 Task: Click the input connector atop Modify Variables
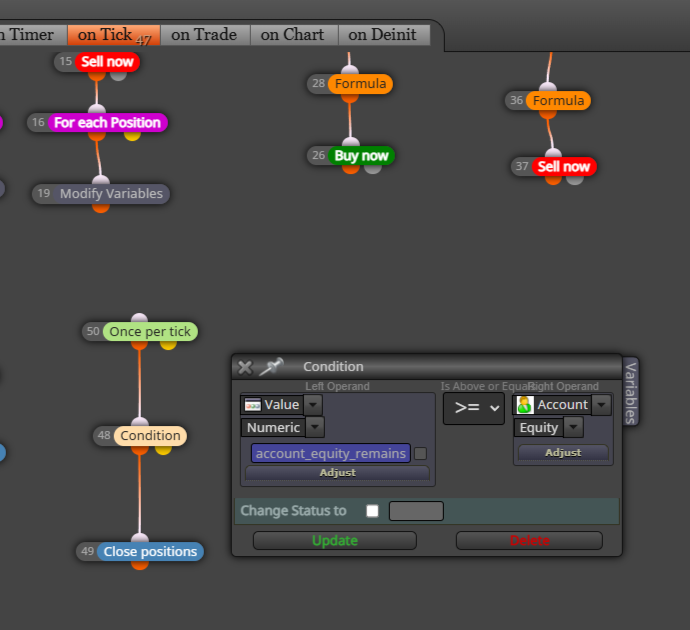click(x=101, y=180)
